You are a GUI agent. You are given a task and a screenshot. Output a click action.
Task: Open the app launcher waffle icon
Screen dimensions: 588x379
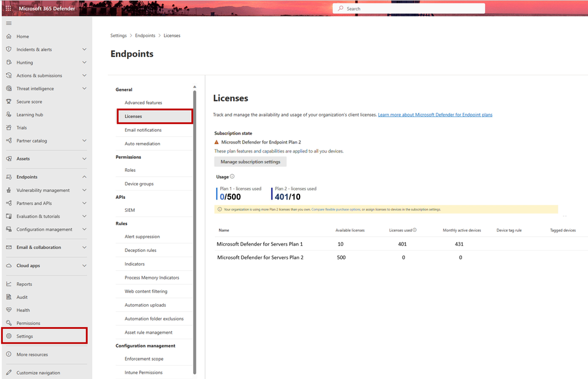(8, 8)
